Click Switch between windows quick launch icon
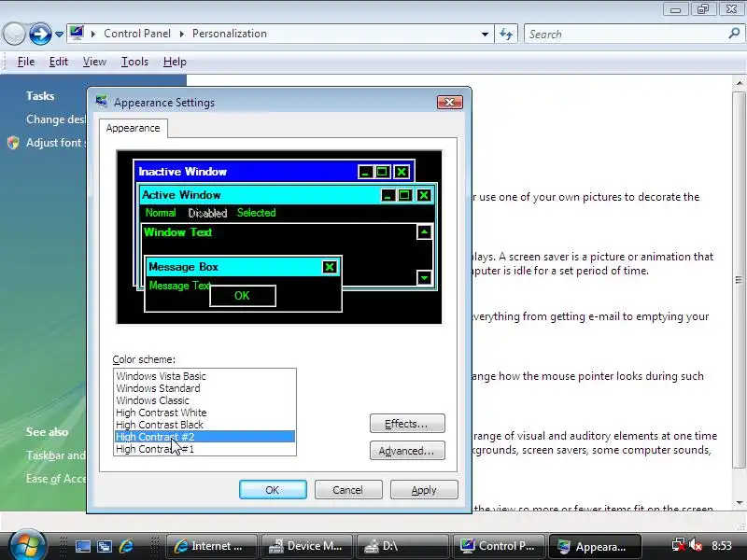Screen dimensions: 747x560 tap(105, 546)
